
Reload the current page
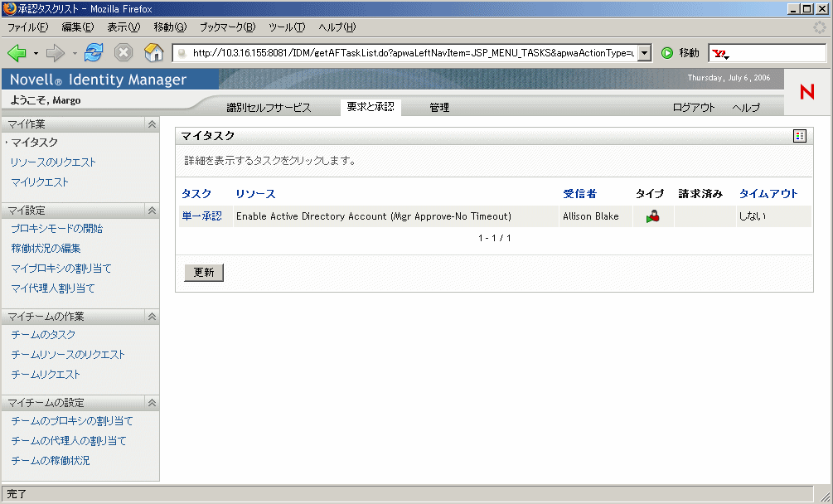pyautogui.click(x=93, y=52)
